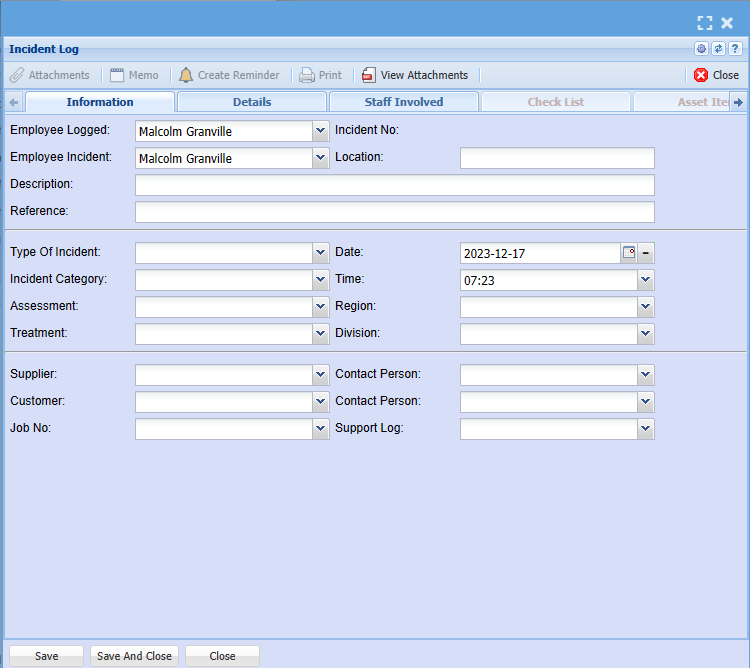The width and height of the screenshot is (750, 668).
Task: Open the Incident Category dropdown
Action: pyautogui.click(x=320, y=280)
